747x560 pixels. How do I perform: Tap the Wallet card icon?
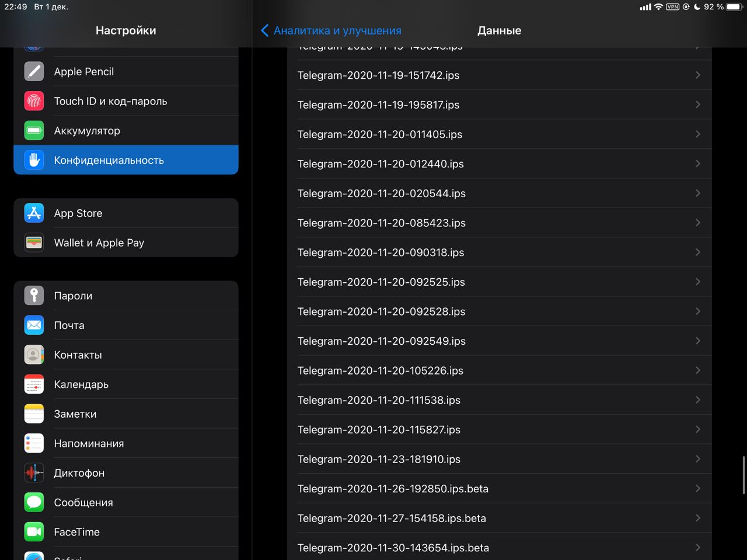34,243
